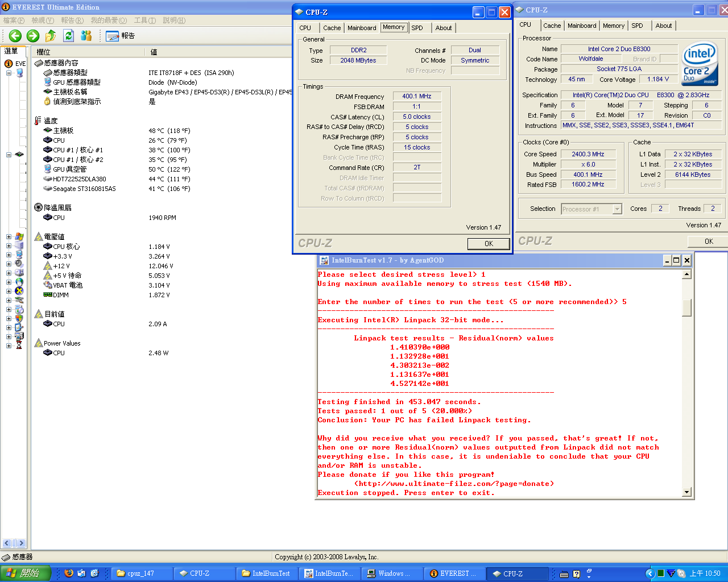Image resolution: width=728 pixels, height=582 pixels.
Task: Expand the Network globe tree node
Action: [x=9, y=282]
